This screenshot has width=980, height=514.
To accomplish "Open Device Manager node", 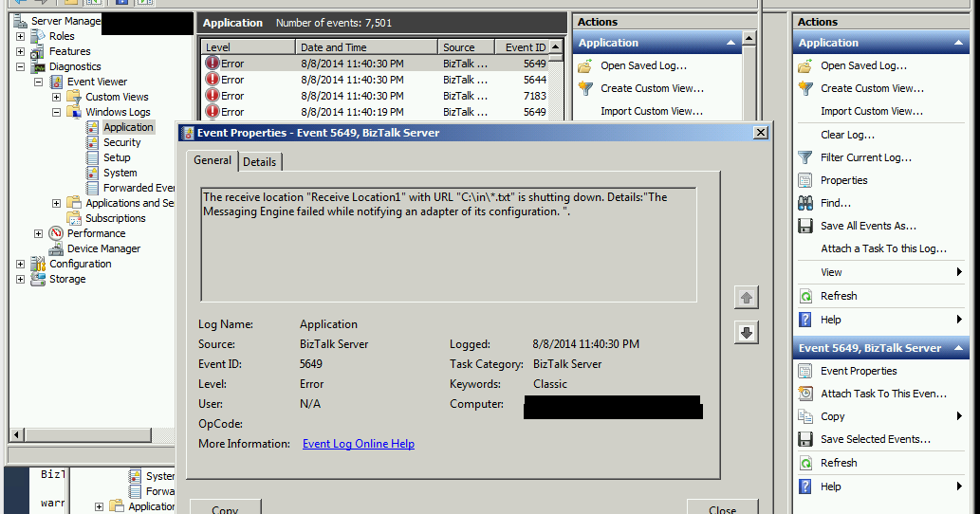I will point(103,248).
